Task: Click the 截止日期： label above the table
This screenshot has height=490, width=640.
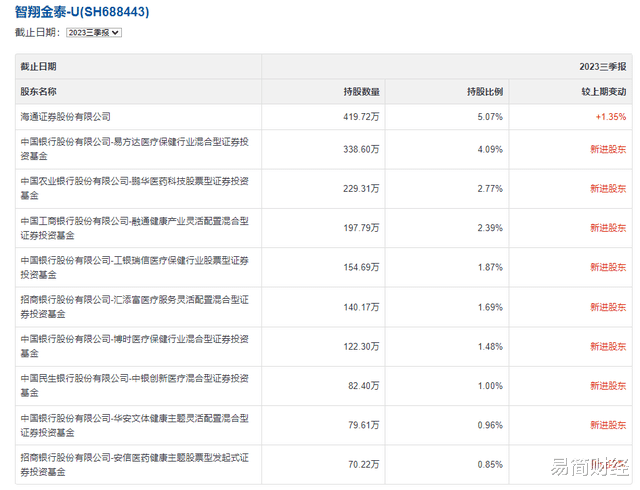Action: click(38, 33)
